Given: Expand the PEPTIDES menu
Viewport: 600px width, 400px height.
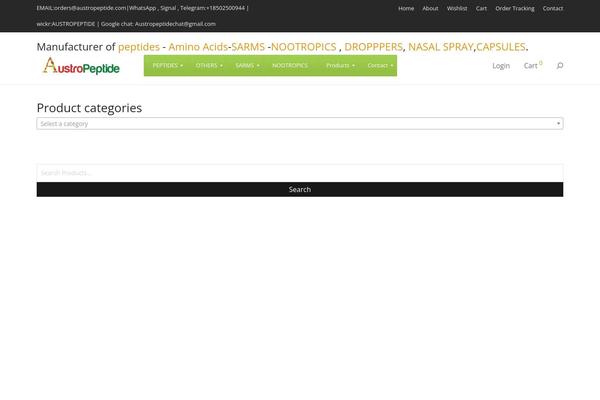Looking at the screenshot, I should click(x=168, y=65).
